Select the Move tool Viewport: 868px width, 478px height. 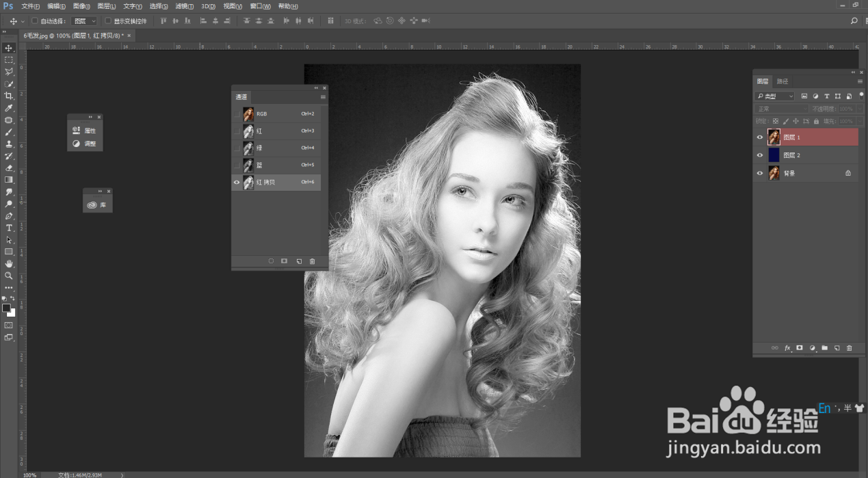click(9, 48)
